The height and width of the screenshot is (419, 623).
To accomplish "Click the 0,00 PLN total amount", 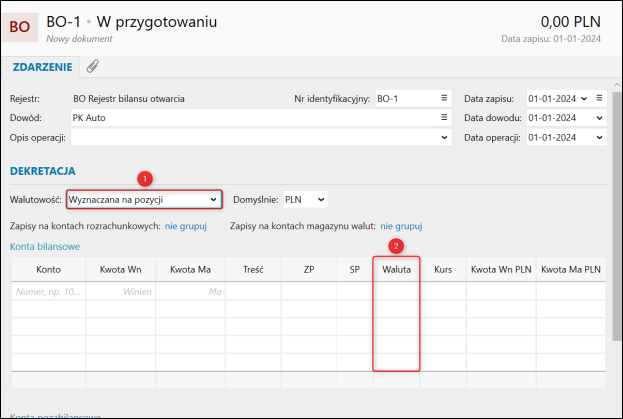I will coord(571,21).
